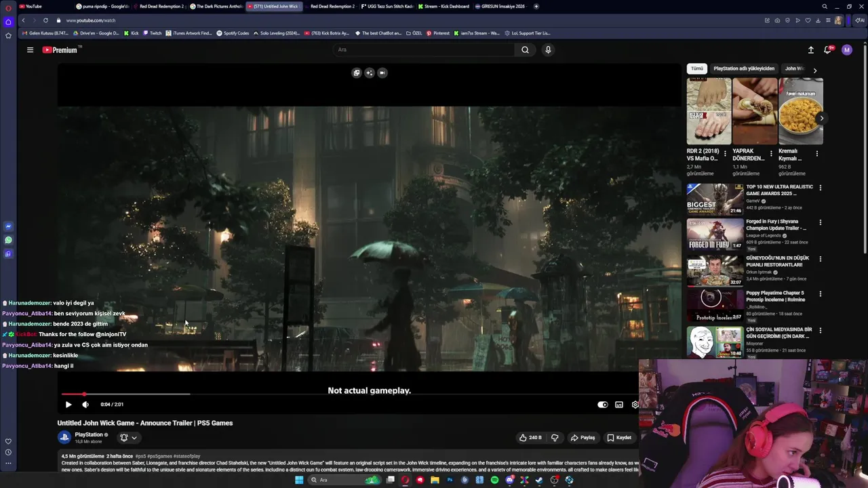Open File Explorer from the taskbar

pyautogui.click(x=435, y=480)
